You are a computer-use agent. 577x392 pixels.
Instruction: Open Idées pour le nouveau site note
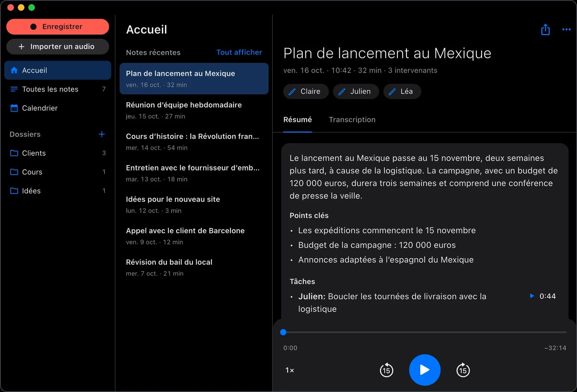194,204
